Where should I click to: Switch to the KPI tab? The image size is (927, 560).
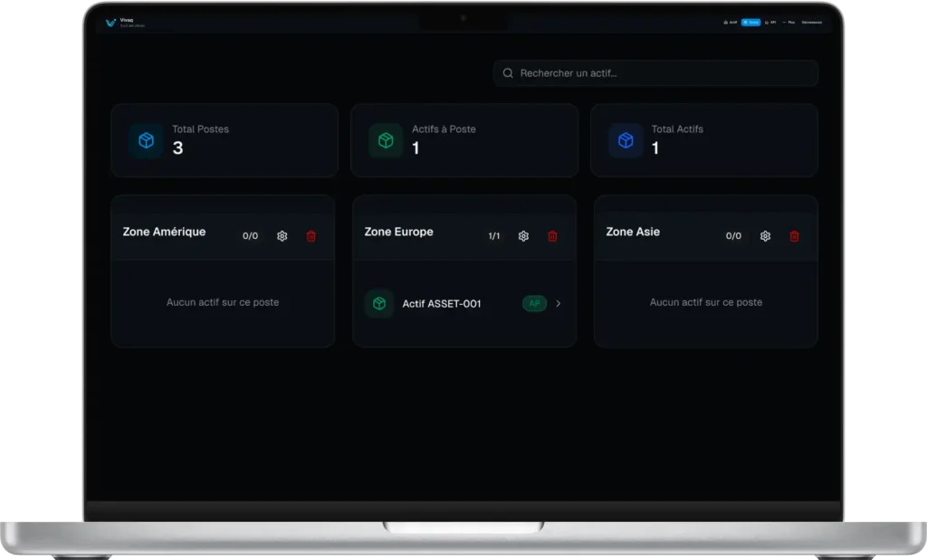click(x=770, y=23)
